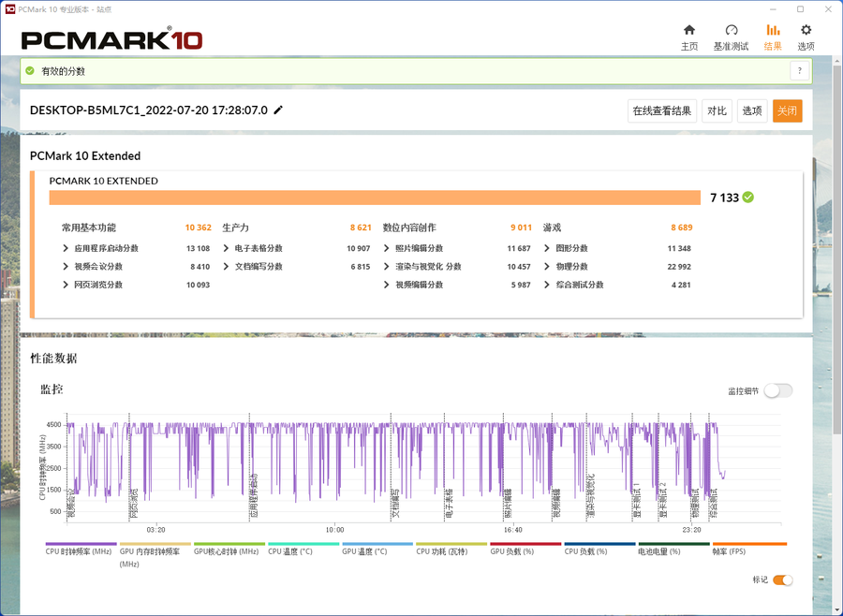
Task: Click the Home (主页) house icon
Action: (689, 30)
